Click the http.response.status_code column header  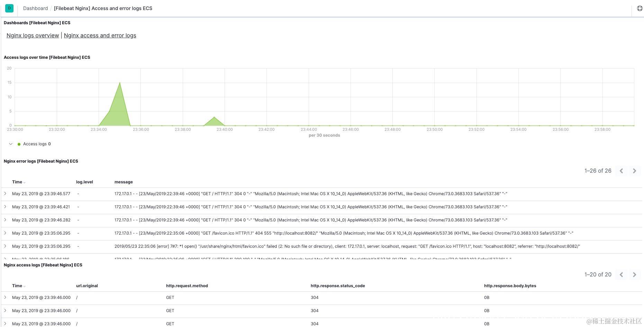[x=338, y=286]
